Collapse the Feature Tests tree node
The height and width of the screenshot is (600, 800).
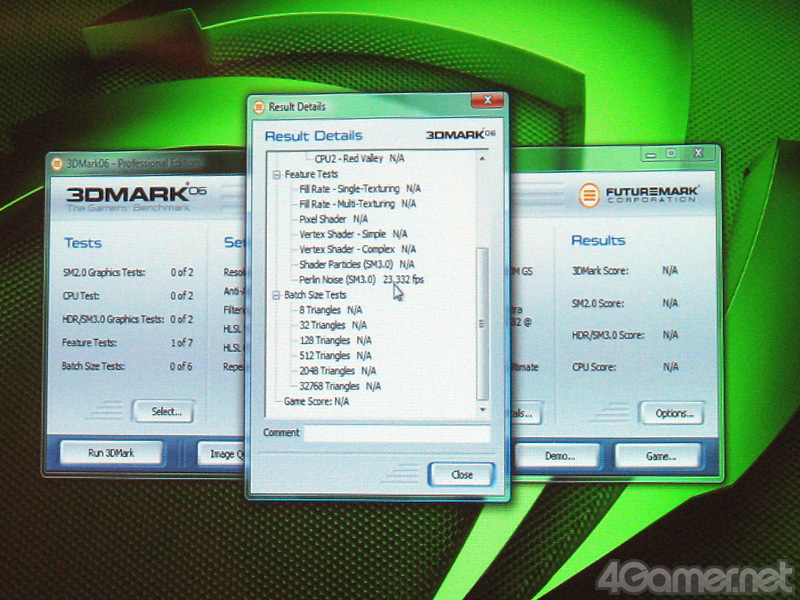click(277, 175)
